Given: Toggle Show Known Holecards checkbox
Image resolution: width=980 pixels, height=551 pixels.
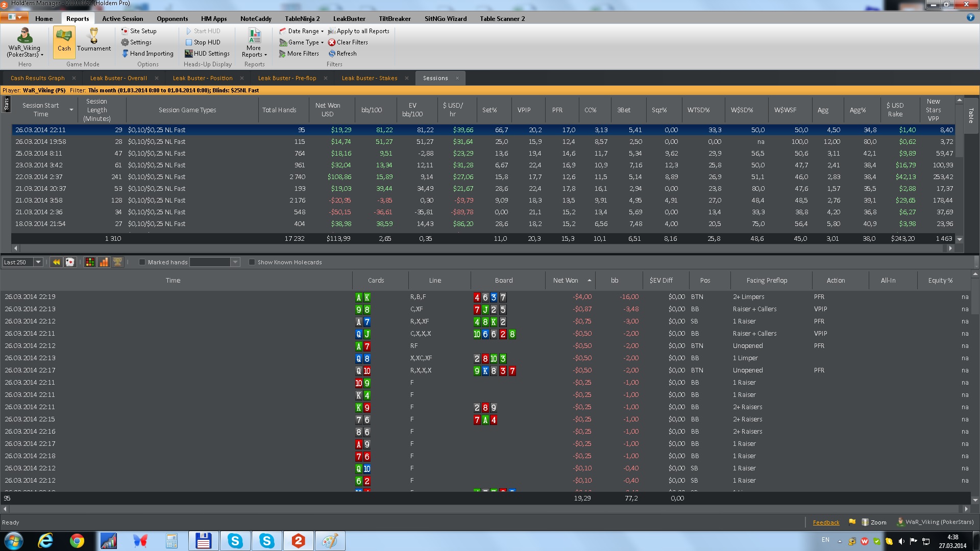Looking at the screenshot, I should (252, 262).
